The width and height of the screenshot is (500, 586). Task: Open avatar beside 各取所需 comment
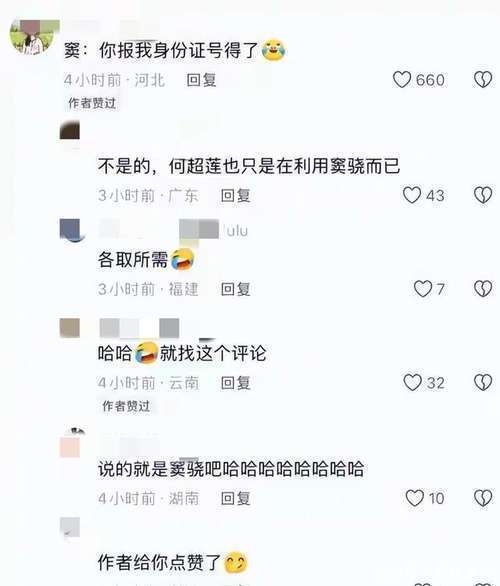tap(70, 230)
